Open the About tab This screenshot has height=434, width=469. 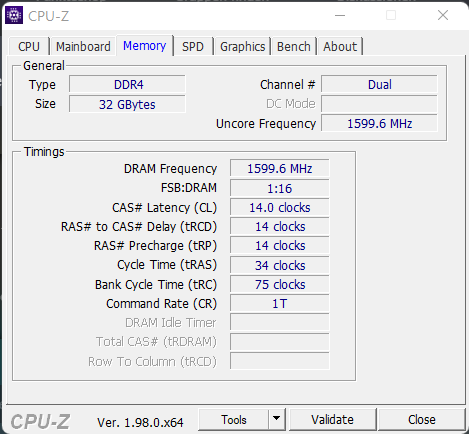[x=340, y=46]
